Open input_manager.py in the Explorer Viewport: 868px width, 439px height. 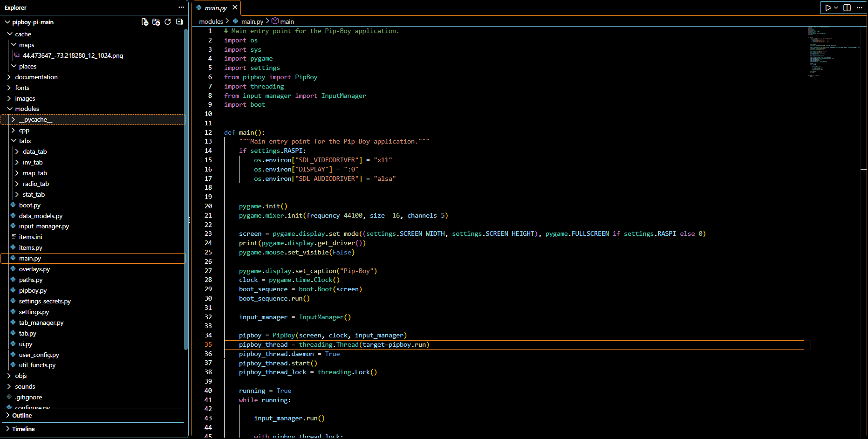[44, 226]
